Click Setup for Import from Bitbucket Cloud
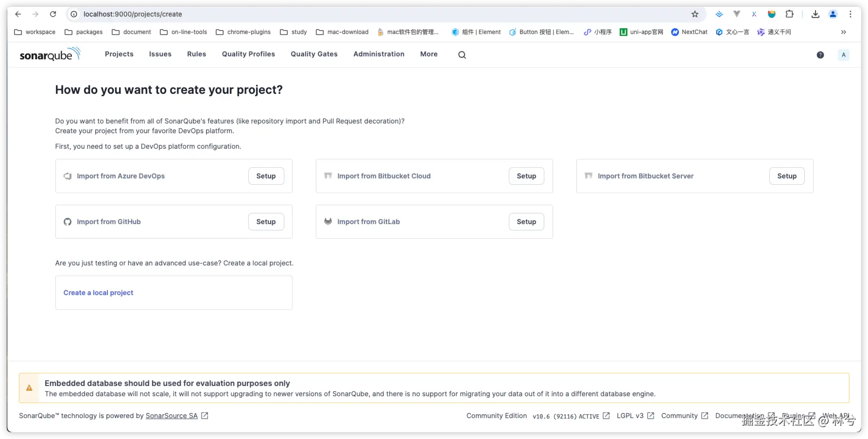Image resolution: width=868 pixels, height=439 pixels. tap(526, 176)
